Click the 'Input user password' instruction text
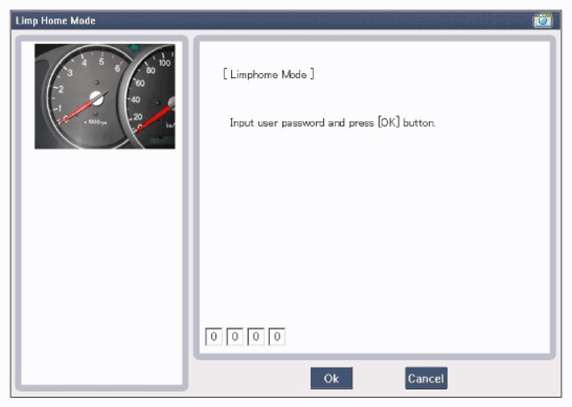The width and height of the screenshot is (572, 407). (x=332, y=123)
